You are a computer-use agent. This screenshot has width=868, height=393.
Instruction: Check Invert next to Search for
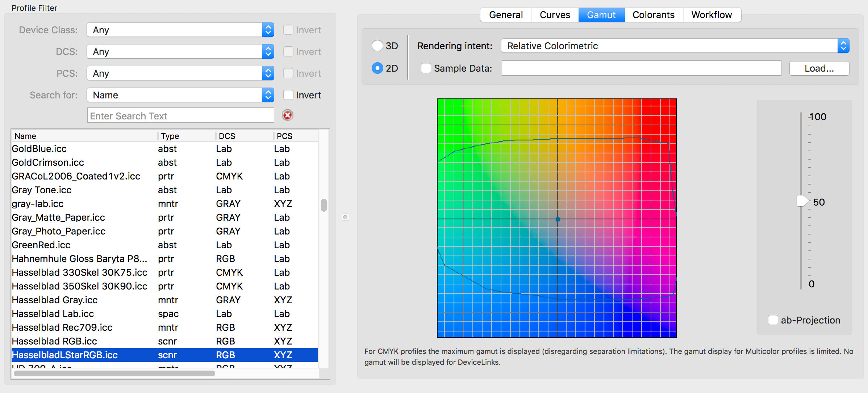pos(288,95)
